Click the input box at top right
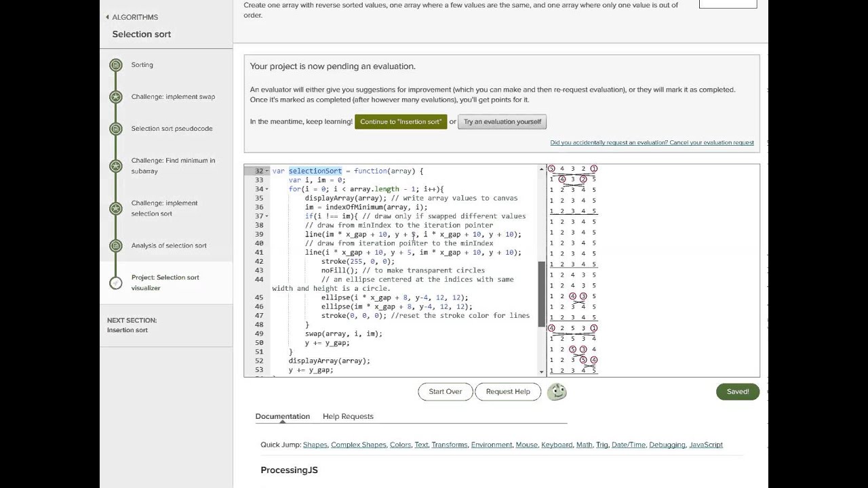868x488 pixels. pos(728,4)
